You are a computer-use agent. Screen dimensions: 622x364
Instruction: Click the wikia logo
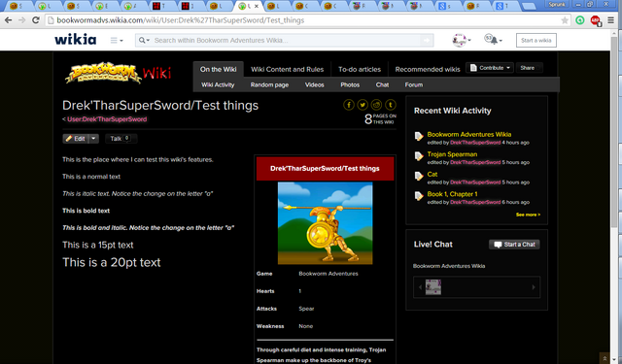(x=76, y=39)
